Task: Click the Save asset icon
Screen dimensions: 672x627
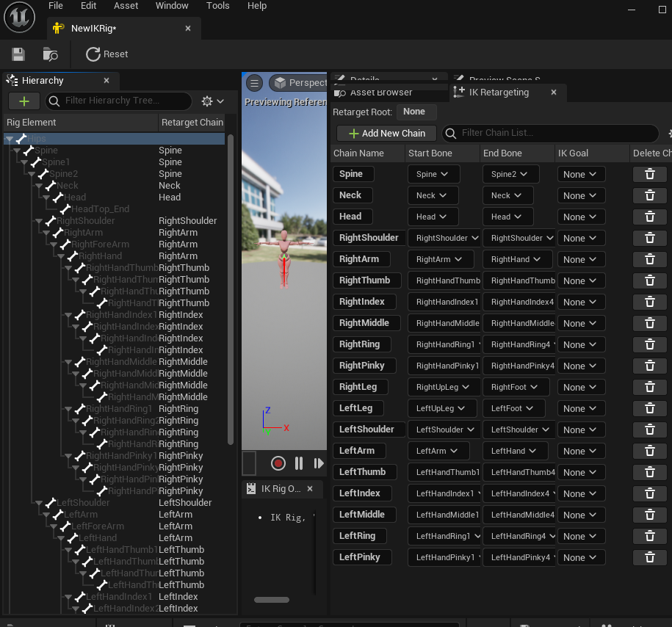Action: 18,54
